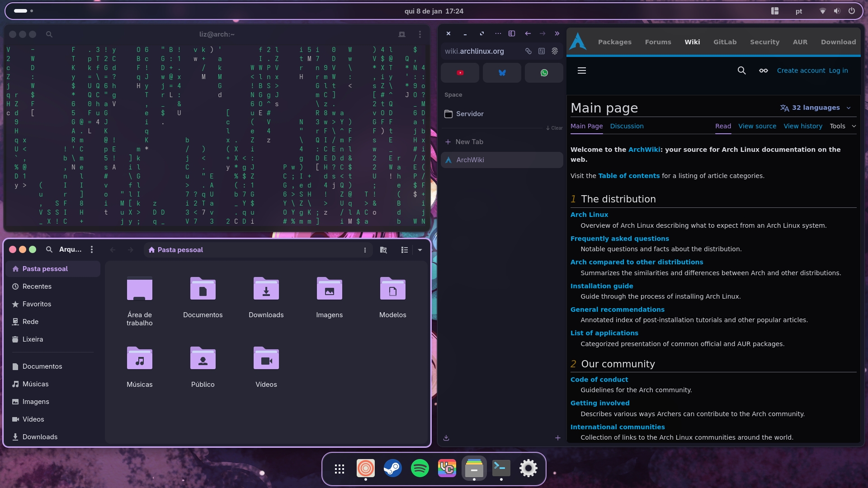Open the pinned Bluesky essential tab

point(502,73)
